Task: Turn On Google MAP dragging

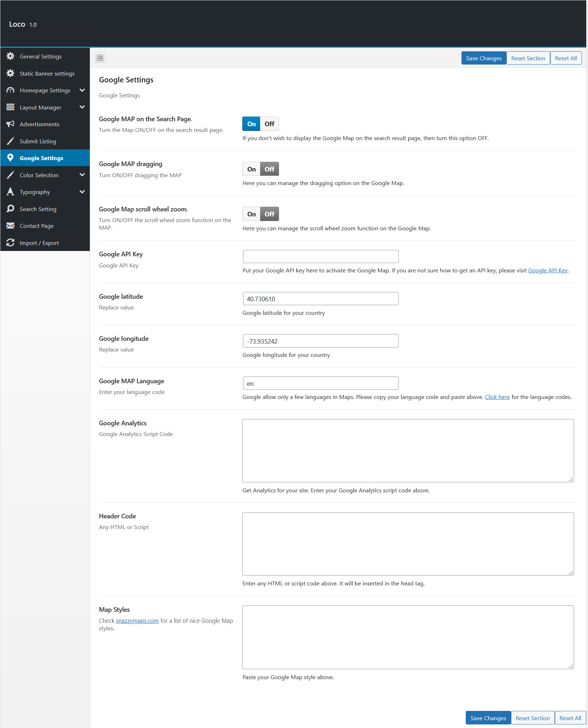Action: click(x=251, y=169)
